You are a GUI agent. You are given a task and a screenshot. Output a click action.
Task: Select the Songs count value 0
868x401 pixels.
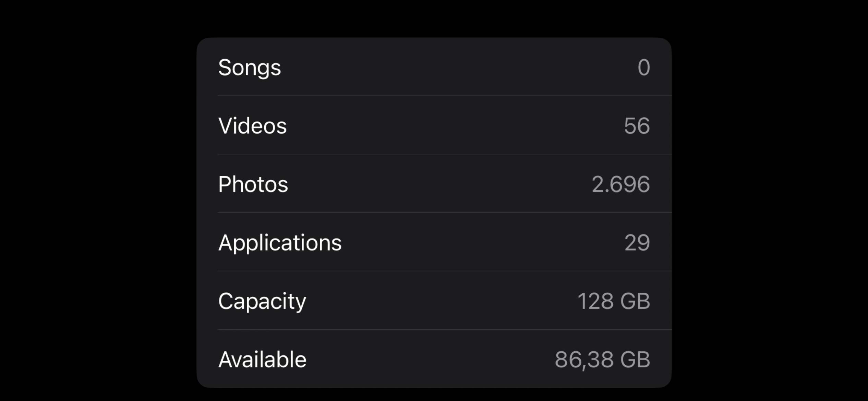coord(644,67)
